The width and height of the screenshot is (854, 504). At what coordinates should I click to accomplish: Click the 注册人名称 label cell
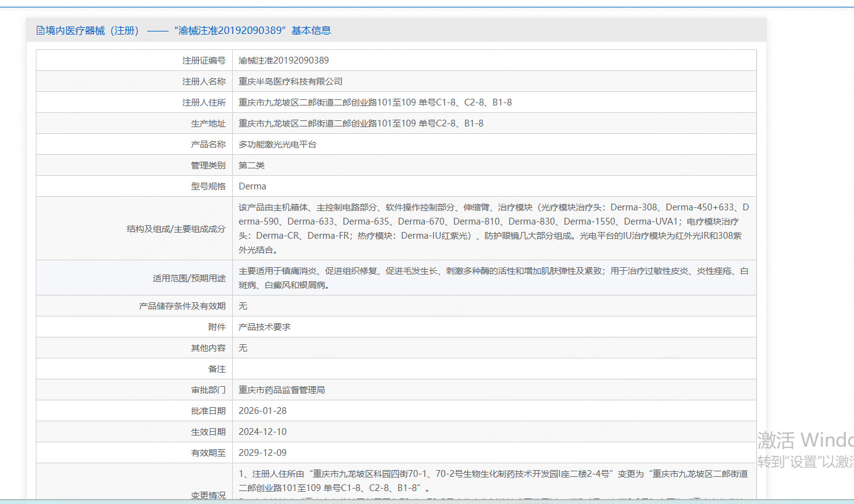click(135, 81)
